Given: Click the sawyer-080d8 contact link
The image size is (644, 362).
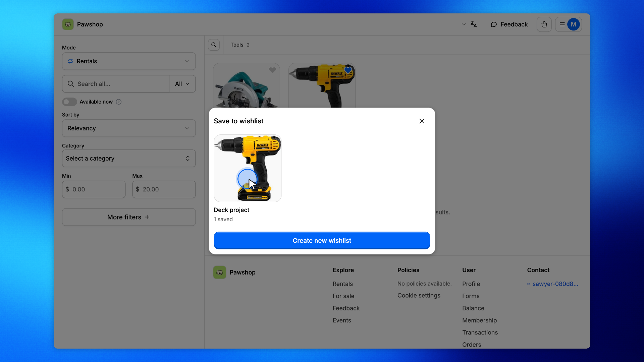Looking at the screenshot, I should [553, 284].
